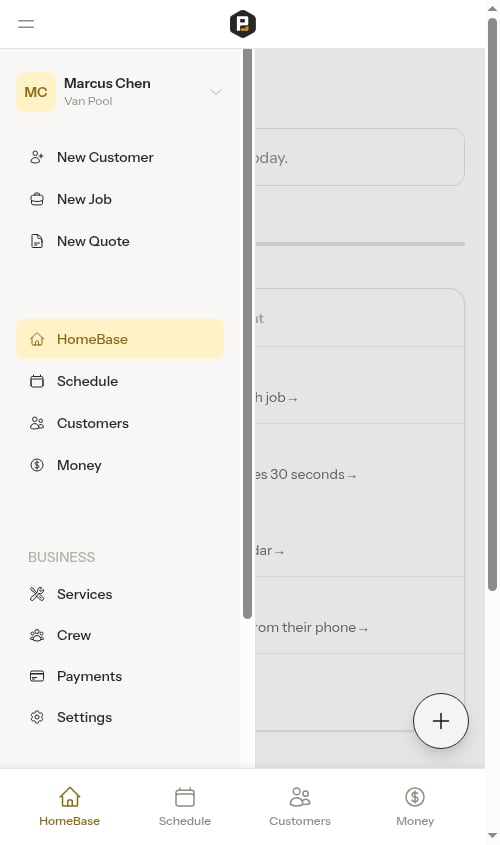
Task: Select New Job in the sidebar
Action: (x=120, y=199)
